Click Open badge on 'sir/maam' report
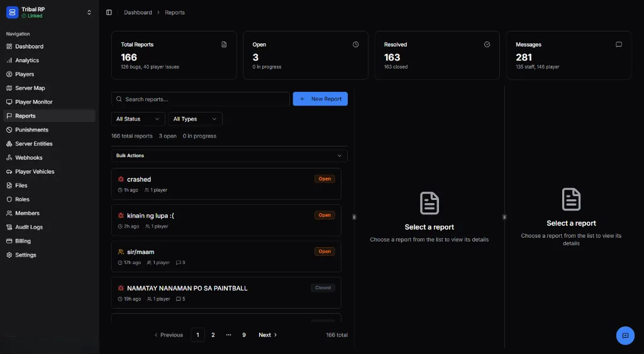This screenshot has width=644, height=354. pos(325,252)
